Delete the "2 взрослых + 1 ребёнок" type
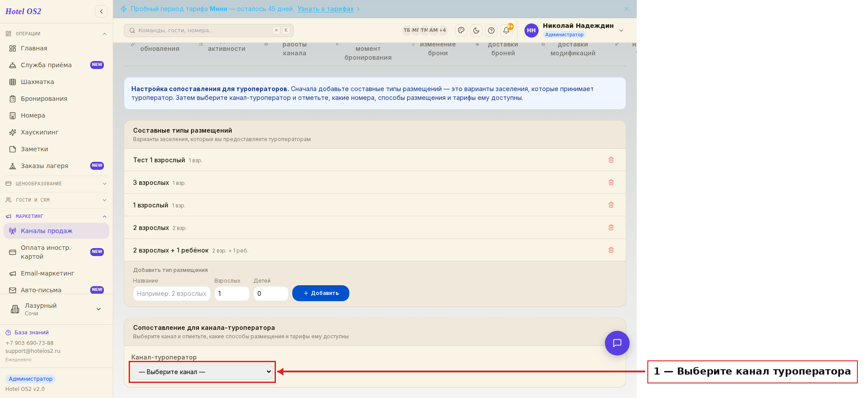The width and height of the screenshot is (868, 398). tap(611, 250)
